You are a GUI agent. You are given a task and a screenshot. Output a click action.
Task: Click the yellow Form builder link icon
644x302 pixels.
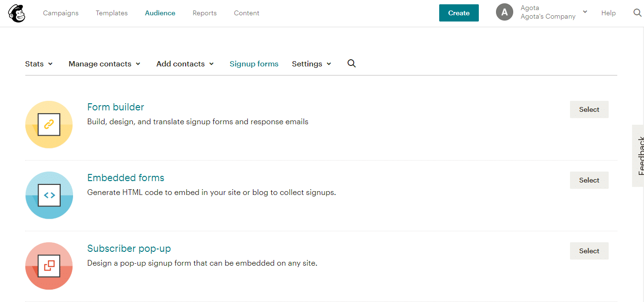(x=49, y=124)
